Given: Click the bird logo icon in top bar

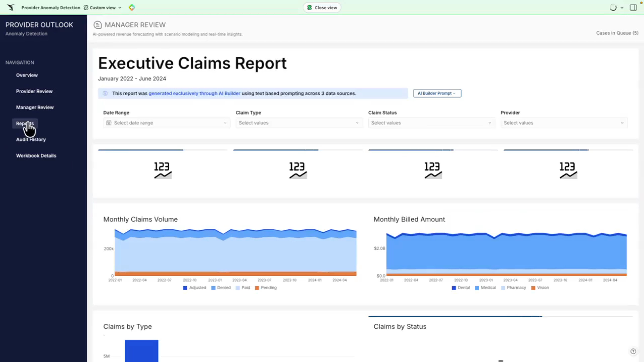Looking at the screenshot, I should pyautogui.click(x=11, y=8).
